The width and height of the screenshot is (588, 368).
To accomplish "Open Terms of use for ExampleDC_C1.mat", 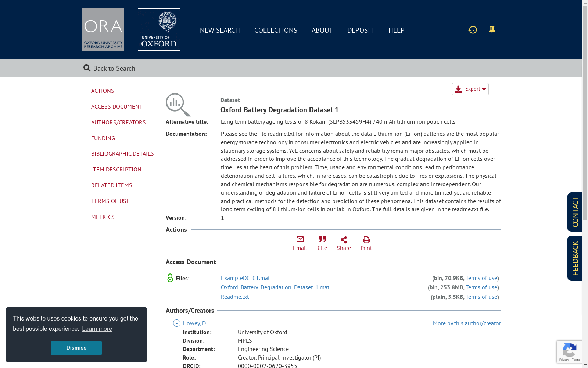I will [481, 278].
